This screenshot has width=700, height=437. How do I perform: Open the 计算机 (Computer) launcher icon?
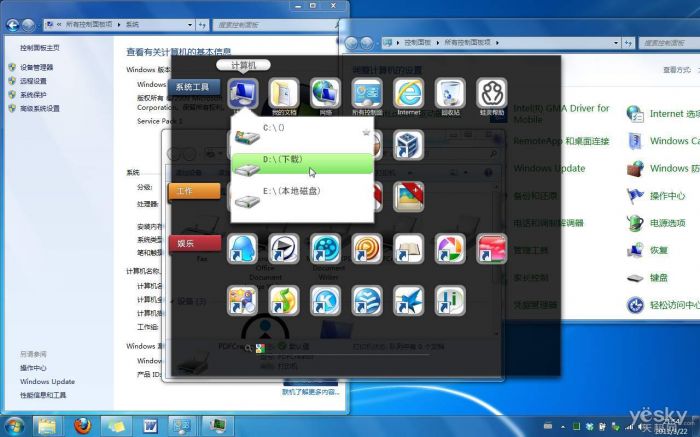pyautogui.click(x=243, y=94)
